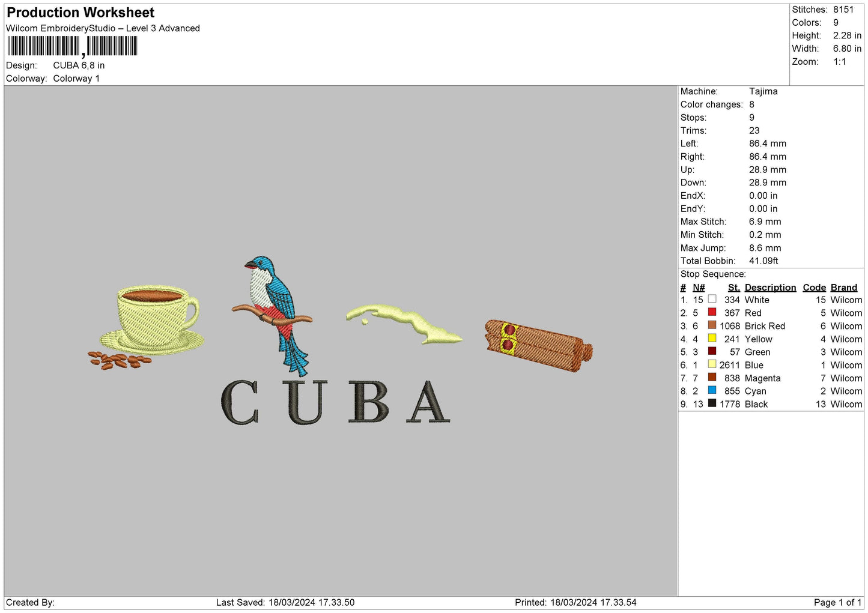Click the 'Magenta' description text

point(763,378)
